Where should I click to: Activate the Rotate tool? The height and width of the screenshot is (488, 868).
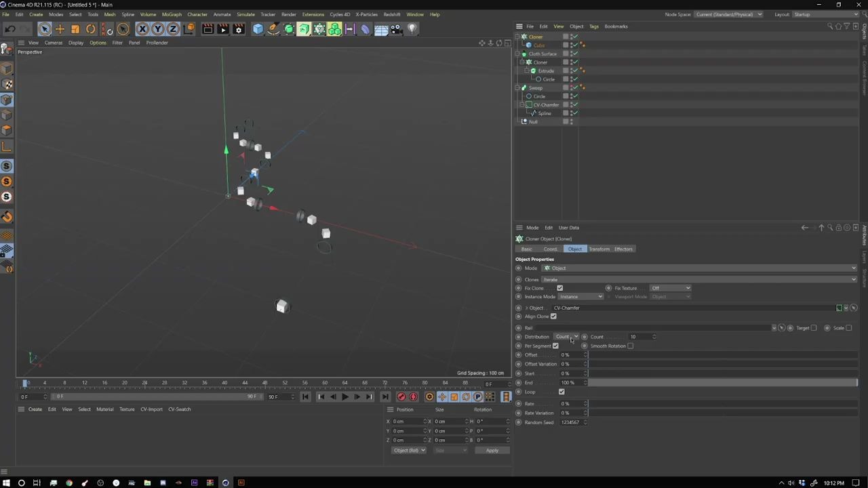pos(91,29)
